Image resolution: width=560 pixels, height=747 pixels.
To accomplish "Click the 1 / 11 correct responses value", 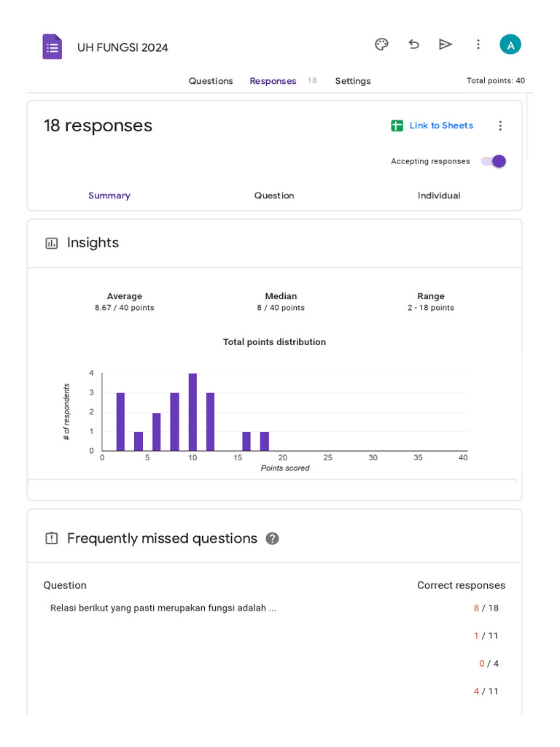I will pos(486,635).
